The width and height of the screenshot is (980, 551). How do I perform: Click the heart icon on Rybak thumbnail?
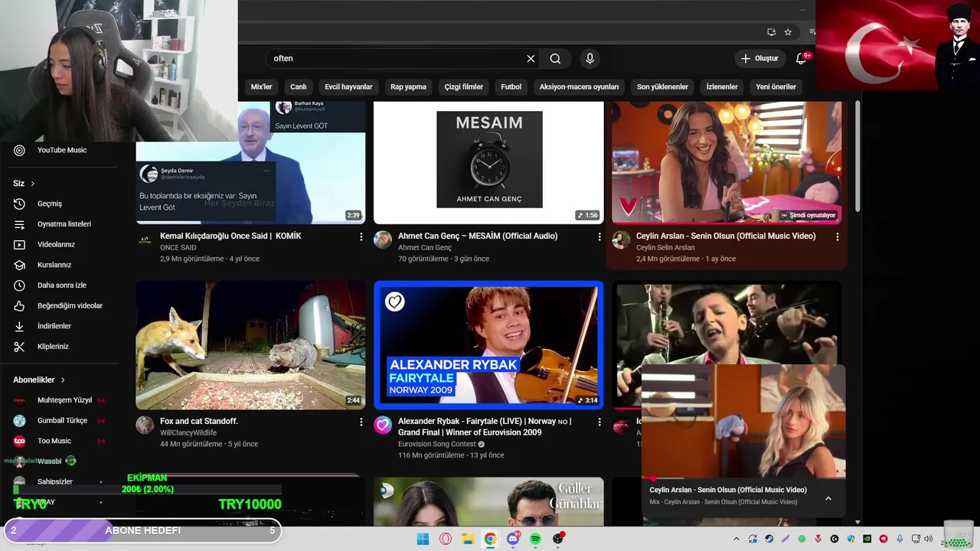tap(394, 302)
